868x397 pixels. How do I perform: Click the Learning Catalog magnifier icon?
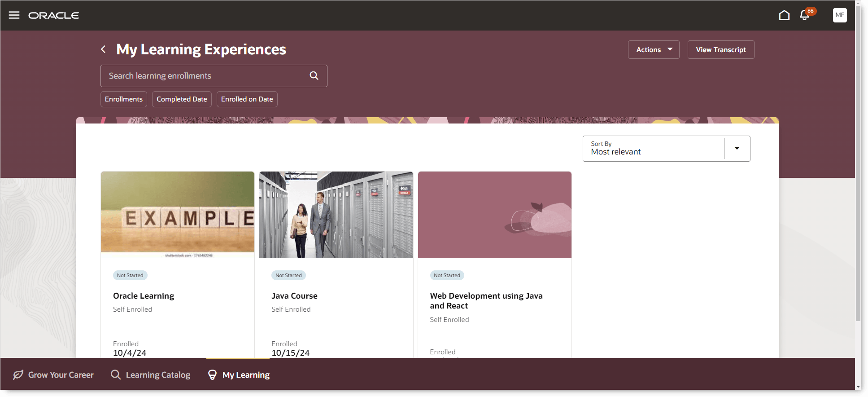pyautogui.click(x=116, y=375)
